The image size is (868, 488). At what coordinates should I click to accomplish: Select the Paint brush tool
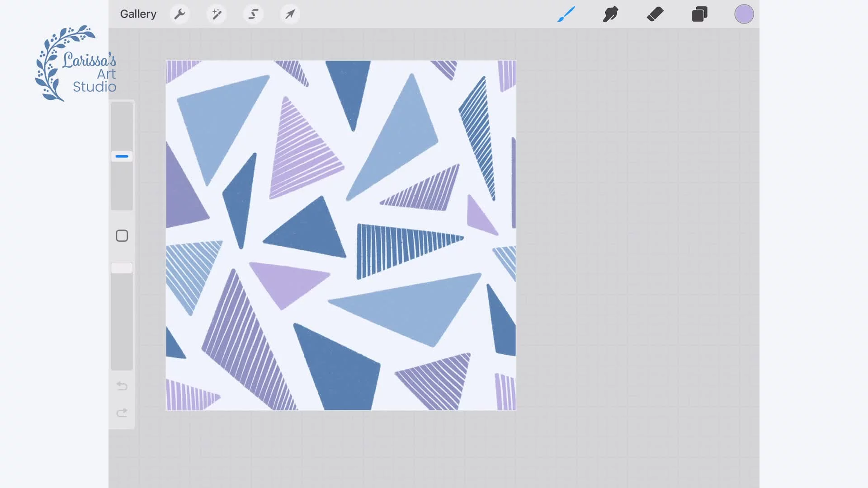pyautogui.click(x=566, y=14)
